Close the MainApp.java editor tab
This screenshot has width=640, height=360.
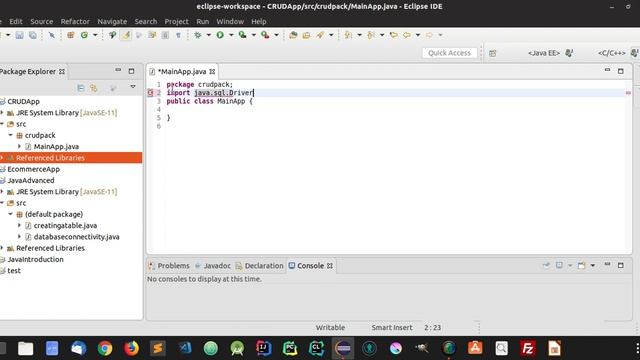[212, 72]
